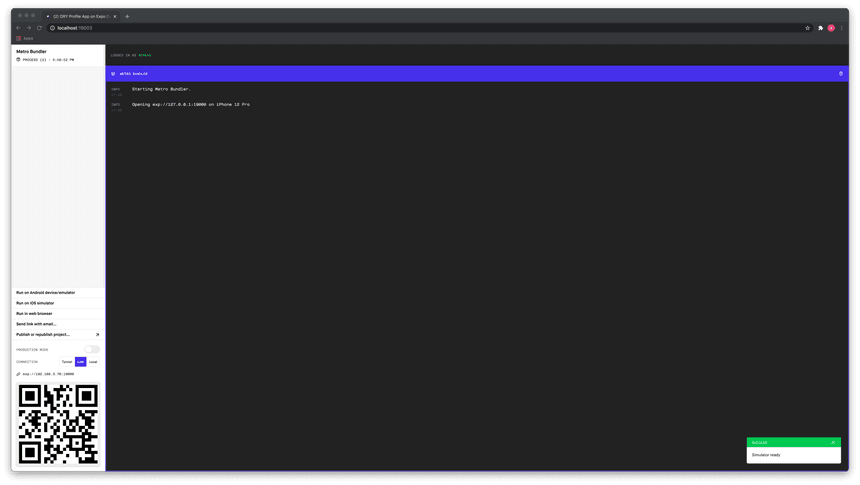Open the Chrome profile avatar
860x485 pixels.
point(831,28)
